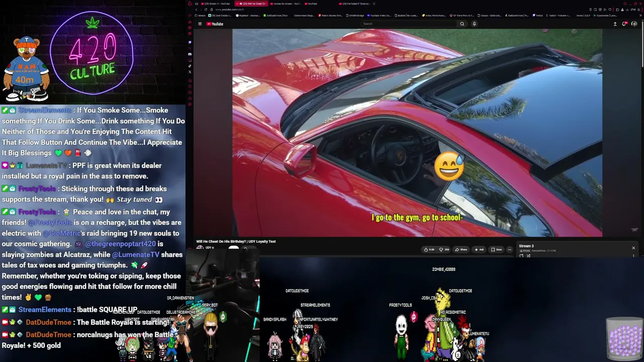Viewport: 644px width, 362px height.
Task: Click the red Porsche video player
Action: click(417, 133)
